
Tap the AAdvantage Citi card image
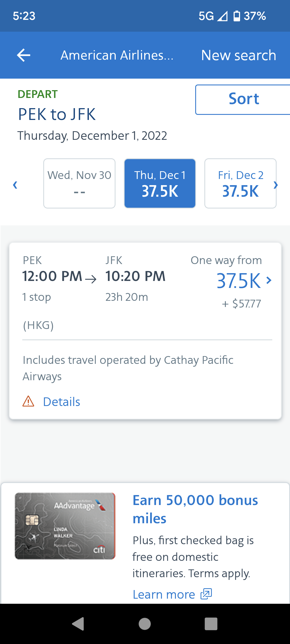(65, 526)
